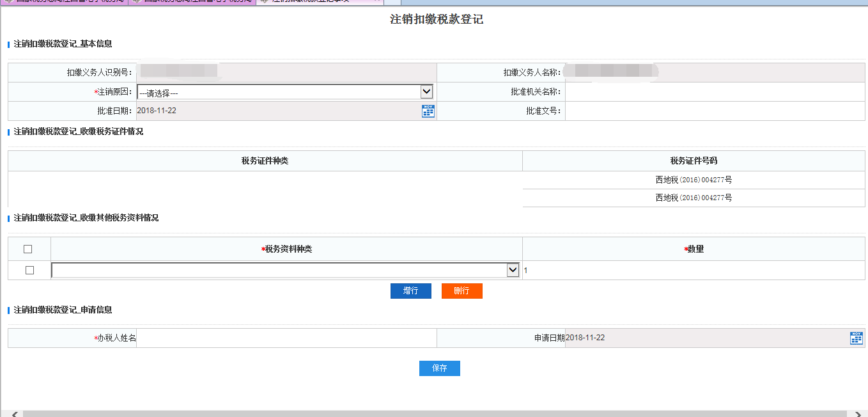This screenshot has width=868, height=417.
Task: Click the 保存 button
Action: (x=439, y=368)
